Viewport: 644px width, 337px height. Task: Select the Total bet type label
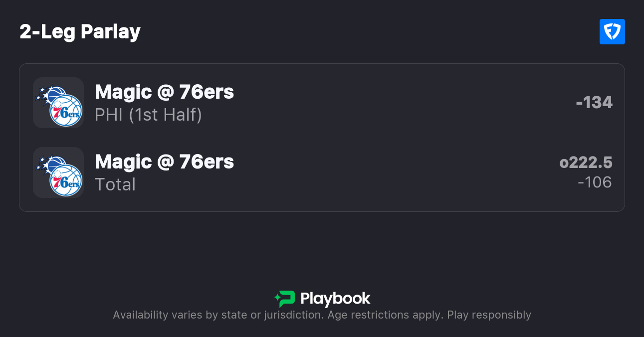click(x=115, y=184)
